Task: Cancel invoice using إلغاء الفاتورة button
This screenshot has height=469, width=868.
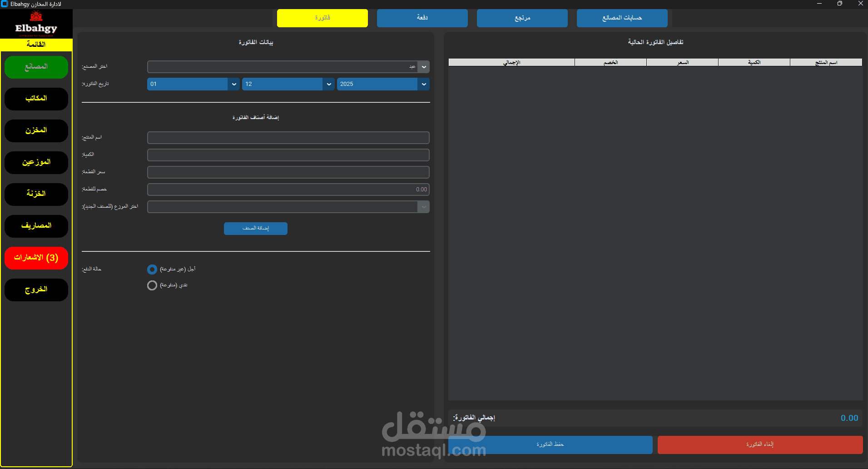Action: click(x=760, y=444)
